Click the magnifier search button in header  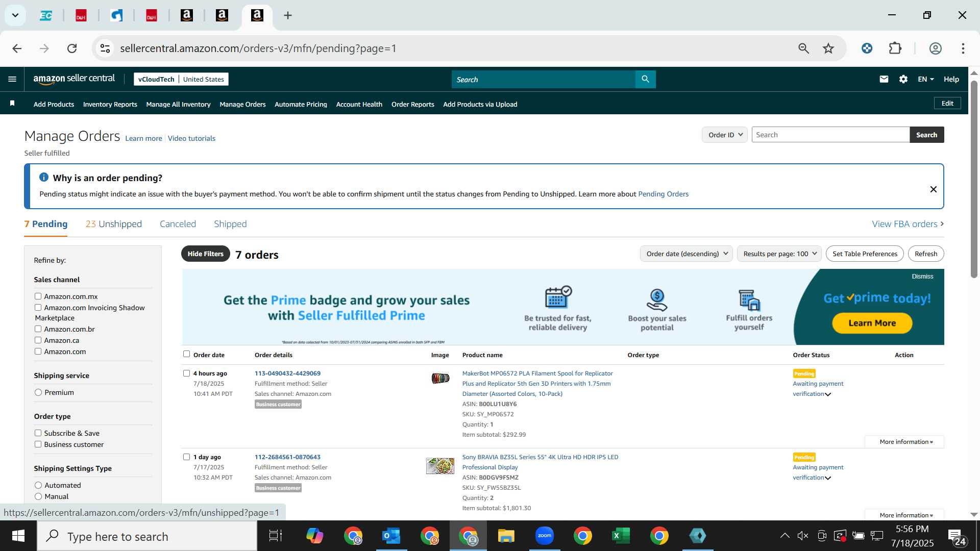pos(645,79)
